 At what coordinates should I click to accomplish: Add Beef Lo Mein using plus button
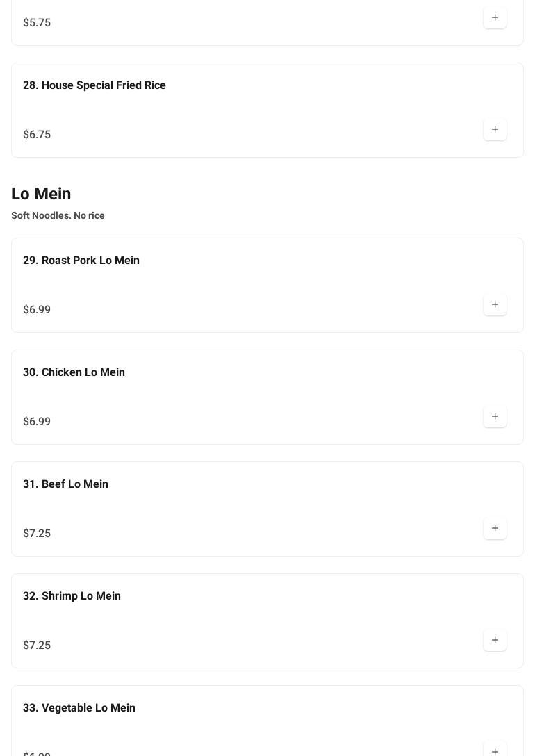click(x=495, y=528)
